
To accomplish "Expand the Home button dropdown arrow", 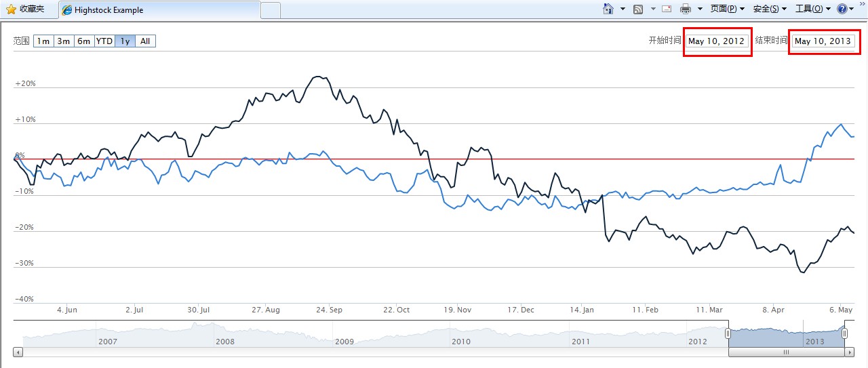I will (x=623, y=9).
